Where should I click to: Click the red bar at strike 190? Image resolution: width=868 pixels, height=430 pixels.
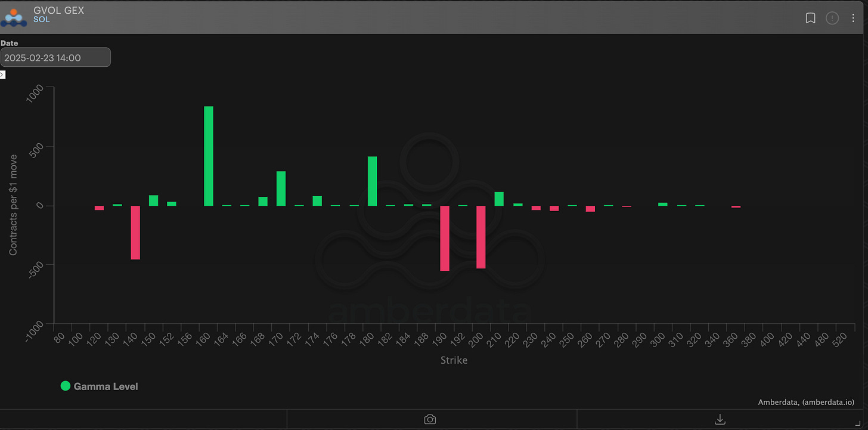tap(445, 239)
